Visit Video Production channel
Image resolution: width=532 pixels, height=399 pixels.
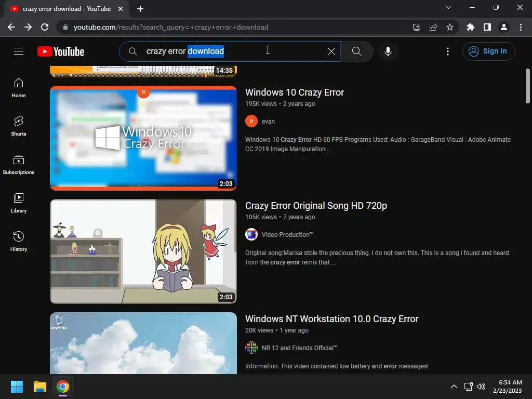pos(287,235)
